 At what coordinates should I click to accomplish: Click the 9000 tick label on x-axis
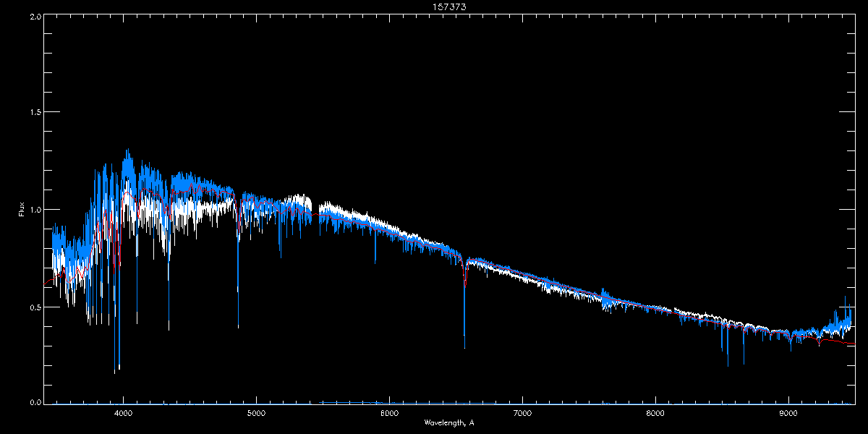point(788,413)
